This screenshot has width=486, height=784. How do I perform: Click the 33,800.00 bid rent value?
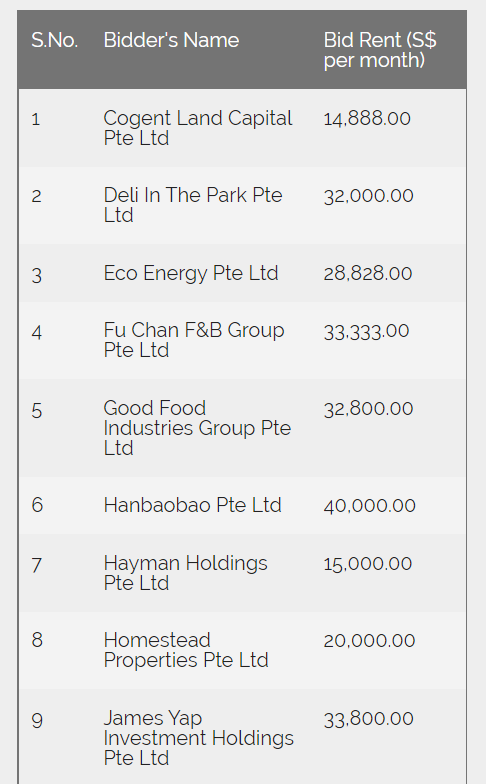coord(368,718)
